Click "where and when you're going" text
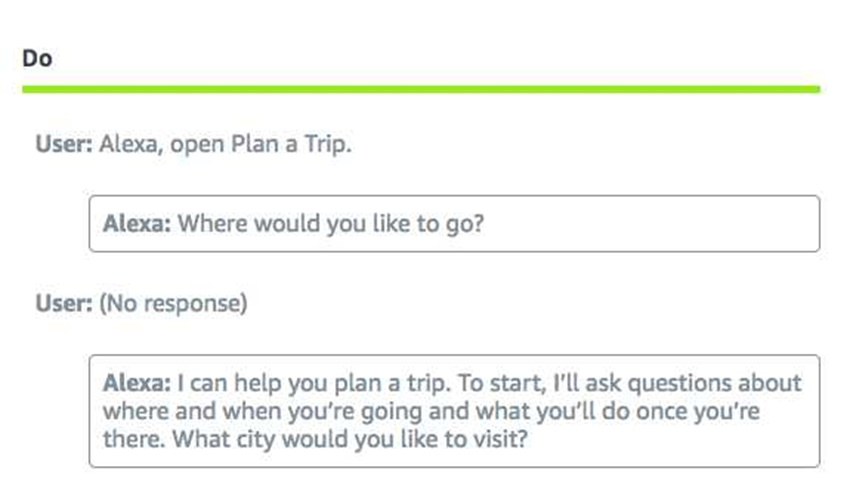Viewport: 850px width, 496px height. tap(262, 411)
